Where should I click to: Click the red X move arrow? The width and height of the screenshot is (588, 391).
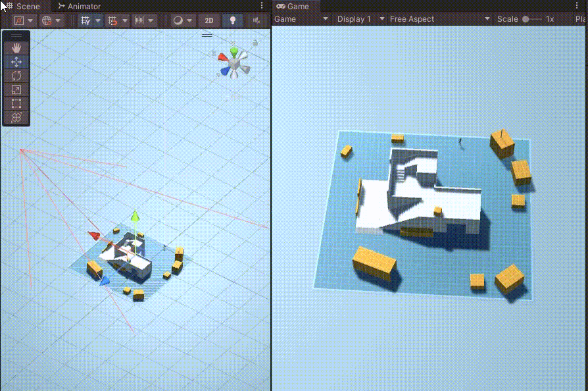point(94,236)
